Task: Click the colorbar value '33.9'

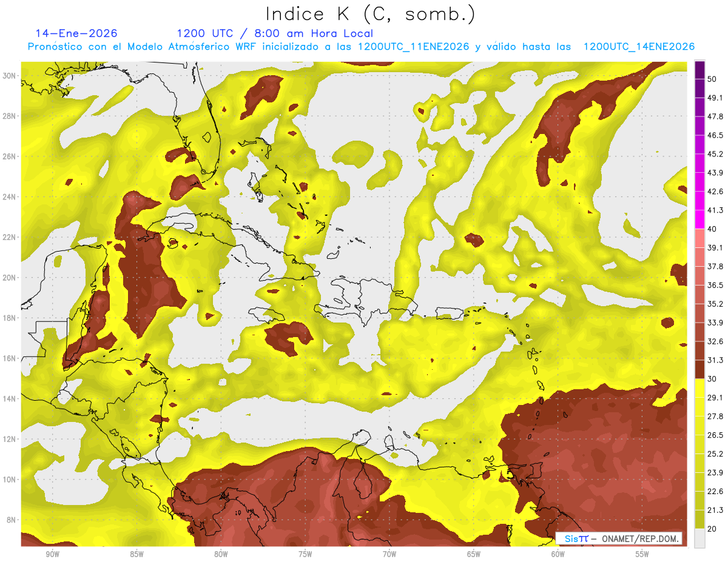Action: coord(715,323)
